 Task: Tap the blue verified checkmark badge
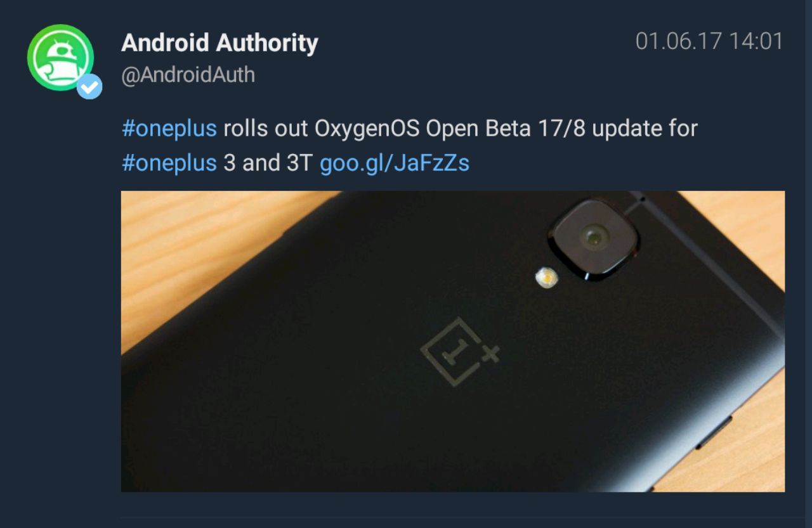[89, 87]
